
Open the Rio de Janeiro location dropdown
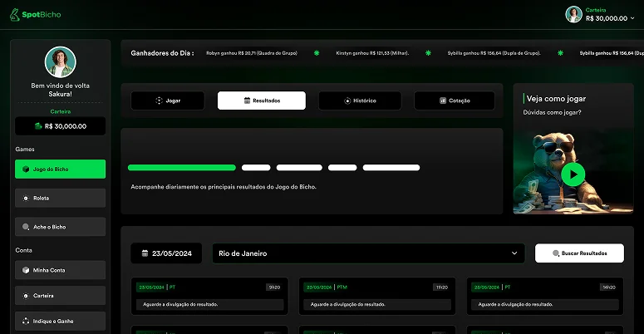(x=368, y=253)
